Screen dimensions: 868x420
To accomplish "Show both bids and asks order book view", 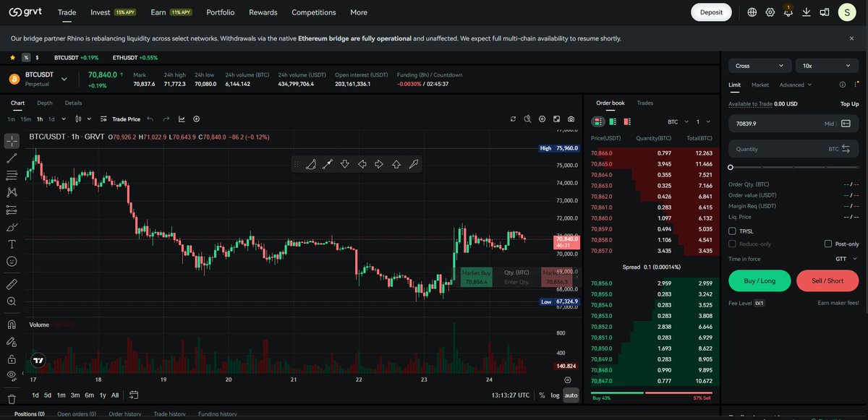I will tap(598, 121).
